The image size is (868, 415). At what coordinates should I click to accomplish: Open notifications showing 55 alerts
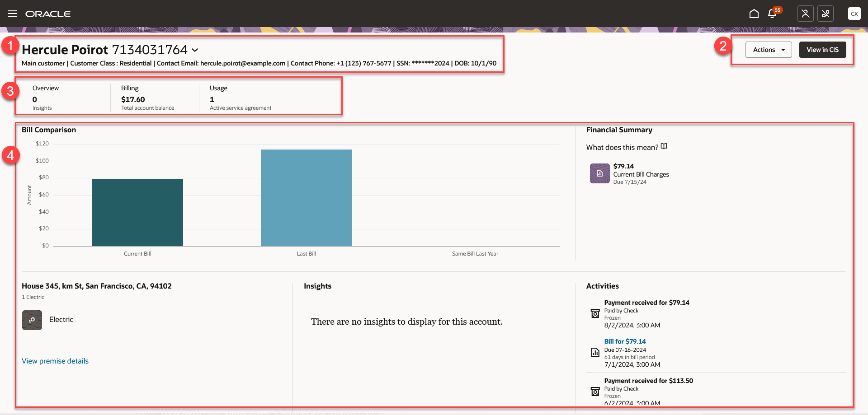tap(772, 14)
